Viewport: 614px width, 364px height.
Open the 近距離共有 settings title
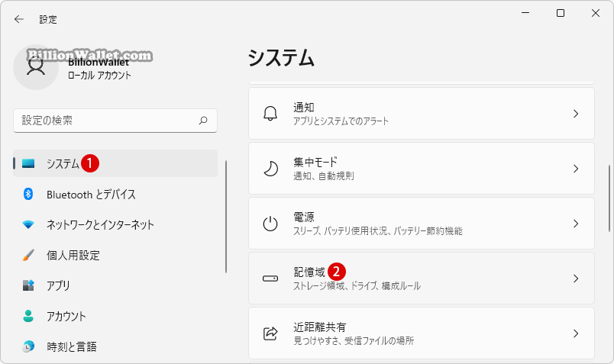tap(320, 327)
